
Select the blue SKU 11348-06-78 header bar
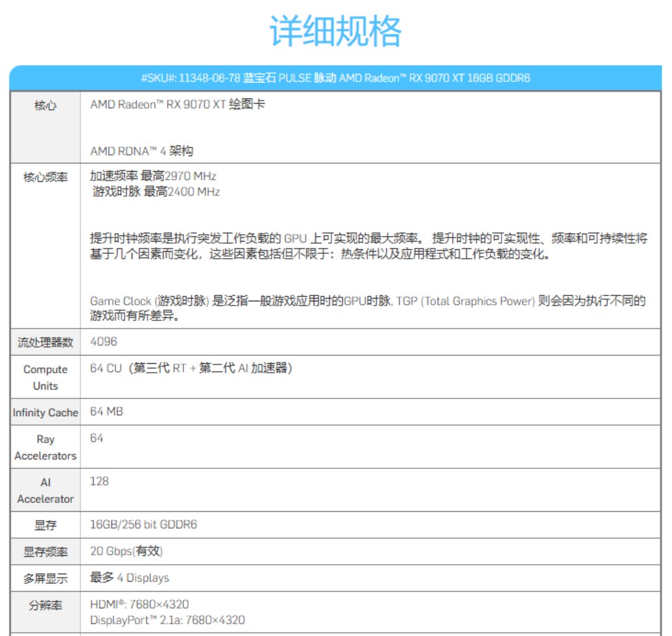coord(335,78)
